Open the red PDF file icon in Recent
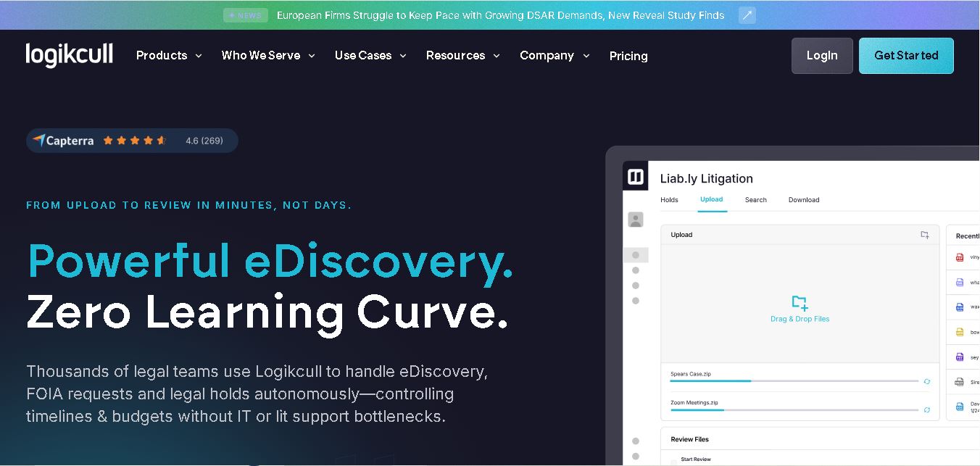 960,257
